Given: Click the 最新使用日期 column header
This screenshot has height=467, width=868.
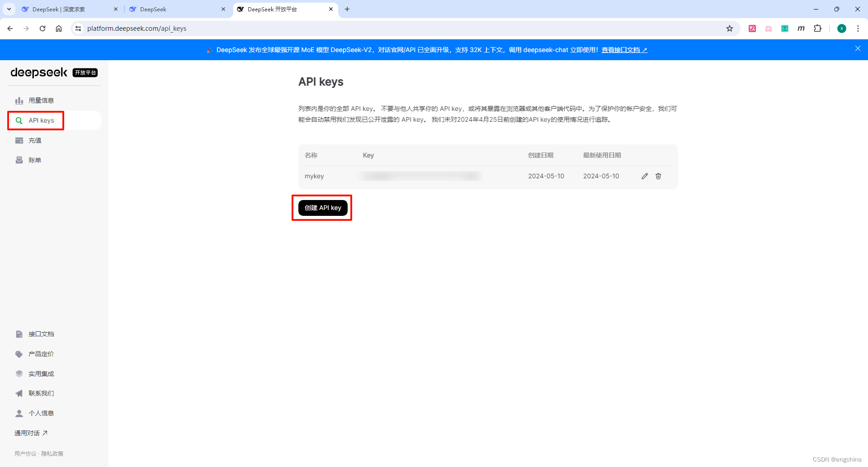Looking at the screenshot, I should click(x=602, y=155).
